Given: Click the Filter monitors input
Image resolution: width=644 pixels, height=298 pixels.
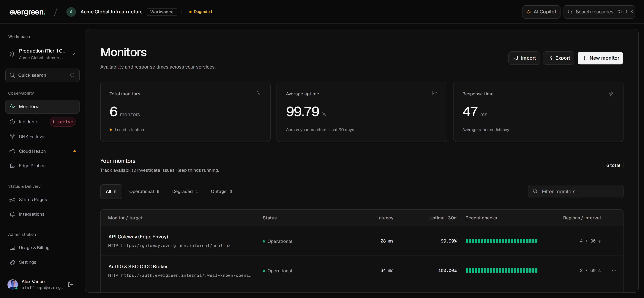Looking at the screenshot, I should [575, 192].
